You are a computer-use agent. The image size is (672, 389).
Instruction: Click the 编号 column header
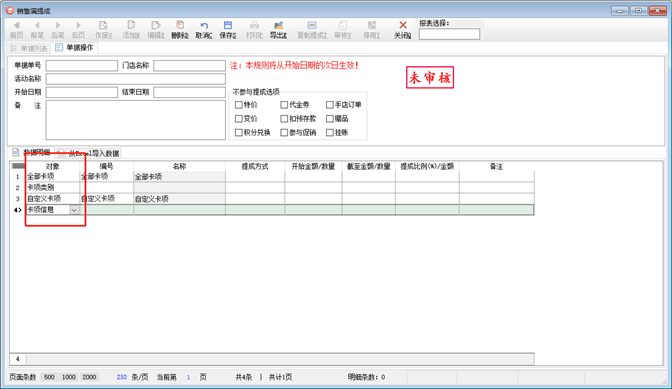coord(107,166)
